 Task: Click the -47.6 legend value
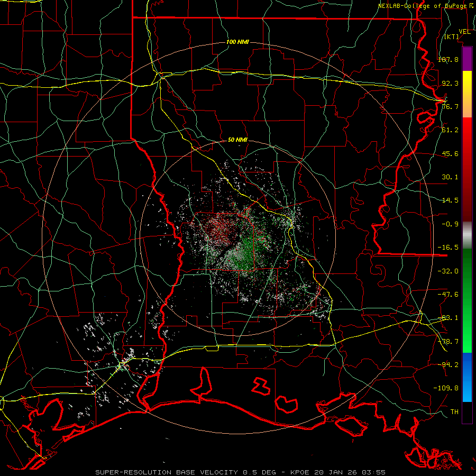tap(448, 295)
